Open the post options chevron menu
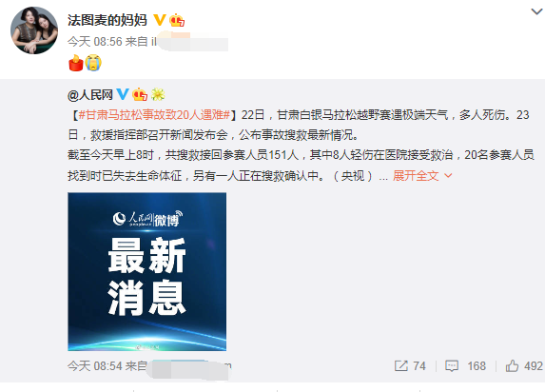Viewport: 545px width, 392px height. click(536, 11)
